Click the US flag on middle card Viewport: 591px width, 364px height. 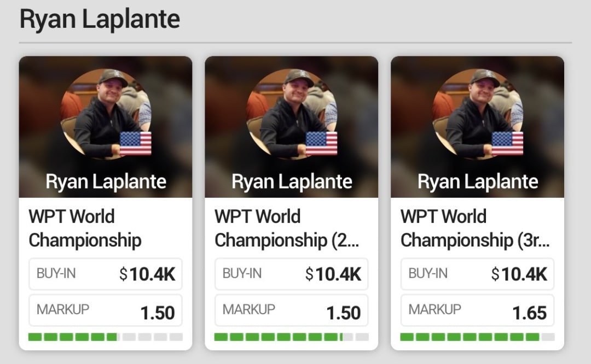click(321, 143)
